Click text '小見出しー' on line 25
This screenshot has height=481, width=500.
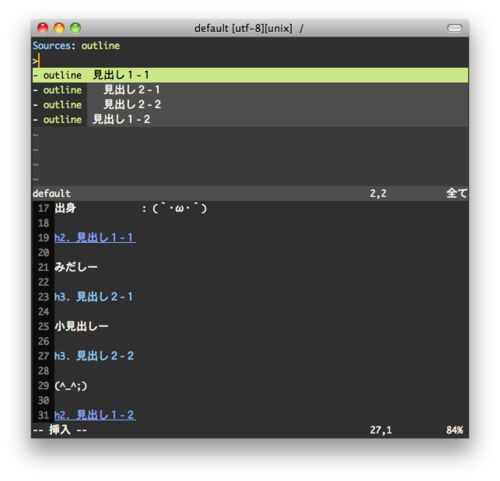point(81,326)
